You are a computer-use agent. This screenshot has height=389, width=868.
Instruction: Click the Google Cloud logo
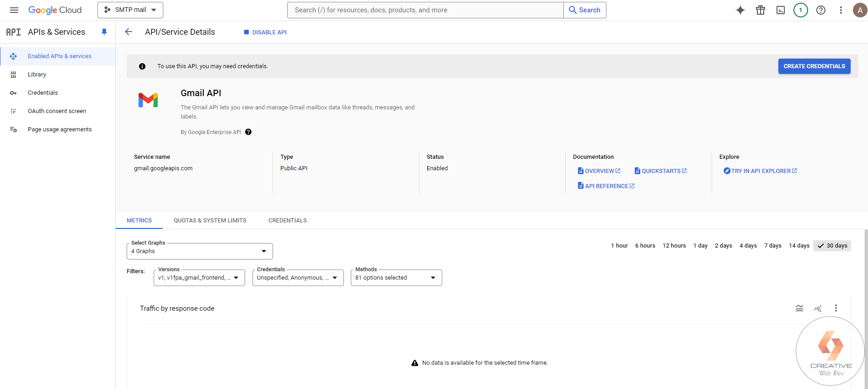[55, 10]
